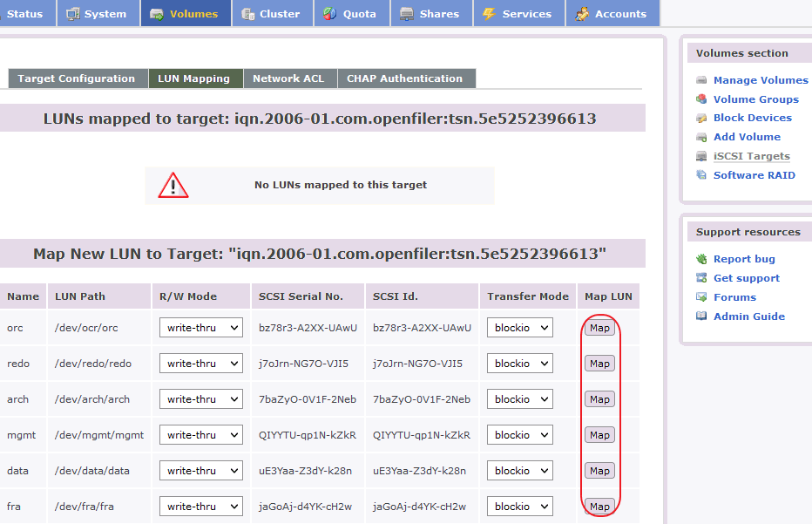
Task: Open R/W Mode dropdown for redo
Action: pyautogui.click(x=201, y=364)
